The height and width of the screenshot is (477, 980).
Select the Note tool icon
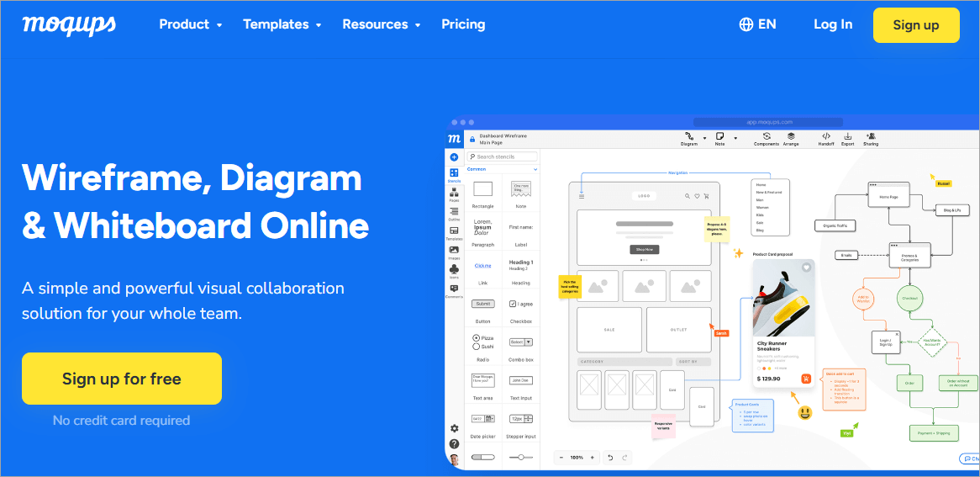pos(719,136)
